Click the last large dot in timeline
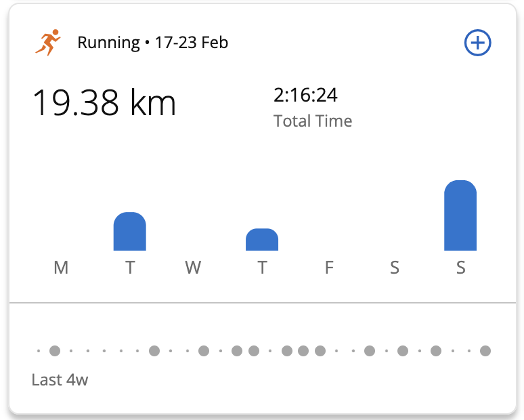This screenshot has width=524, height=420. click(x=485, y=351)
